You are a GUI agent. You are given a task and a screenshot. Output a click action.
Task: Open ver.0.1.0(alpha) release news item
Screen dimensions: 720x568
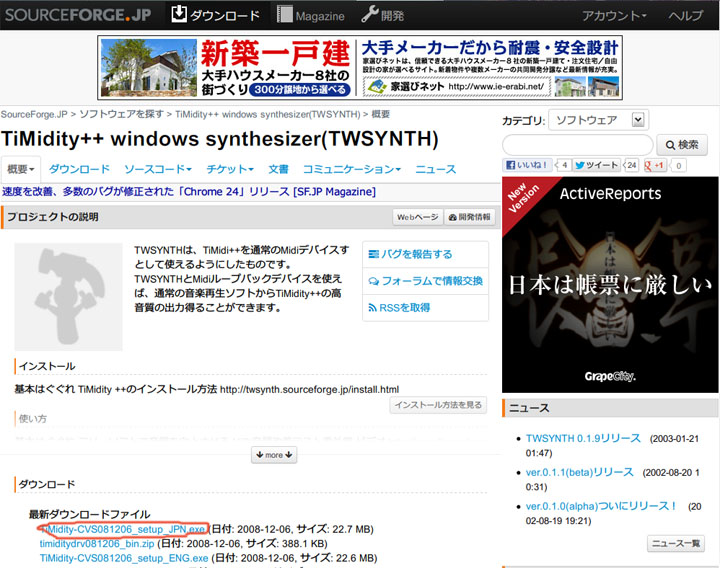[x=601, y=506]
